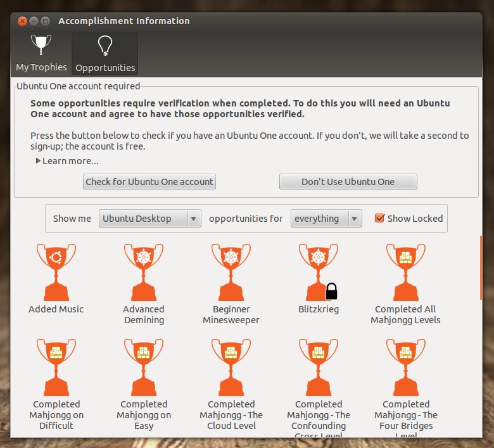The image size is (494, 448).
Task: Click the 'opportunities for' label
Action: pyautogui.click(x=246, y=218)
